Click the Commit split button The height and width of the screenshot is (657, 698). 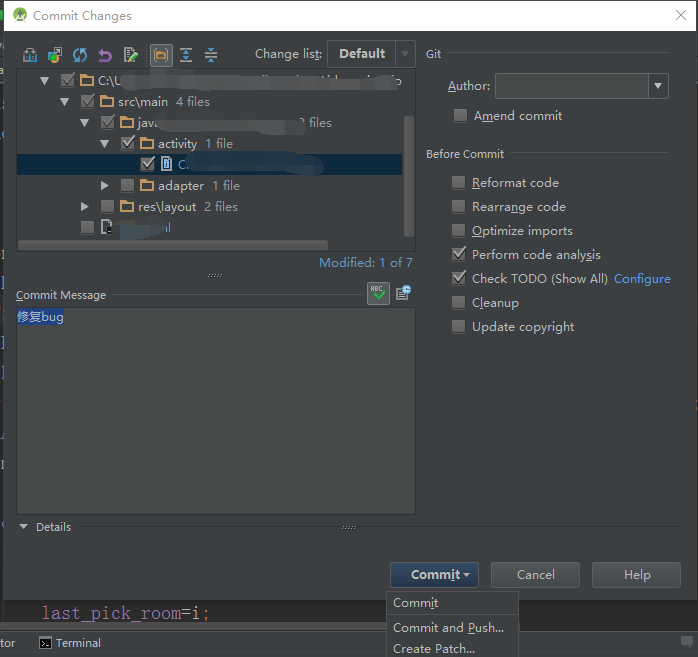click(434, 575)
